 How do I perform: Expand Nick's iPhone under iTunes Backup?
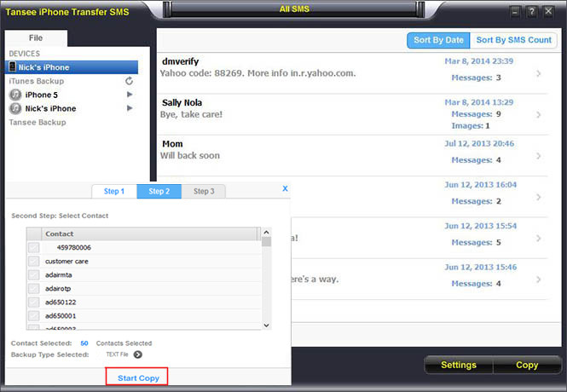pos(130,108)
